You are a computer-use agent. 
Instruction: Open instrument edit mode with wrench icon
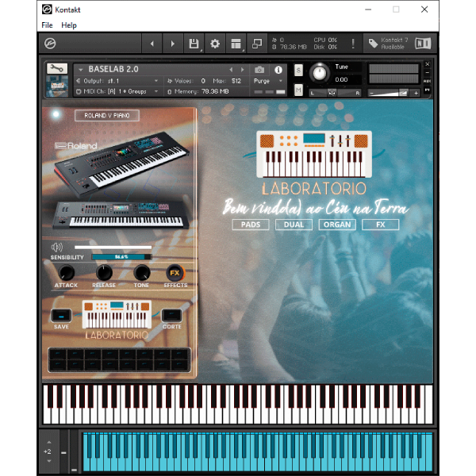coord(57,68)
